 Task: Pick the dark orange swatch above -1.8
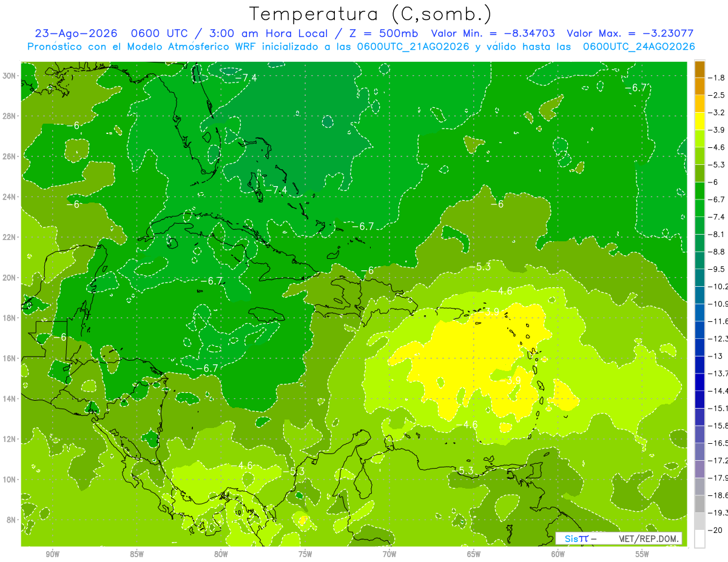pyautogui.click(x=699, y=69)
